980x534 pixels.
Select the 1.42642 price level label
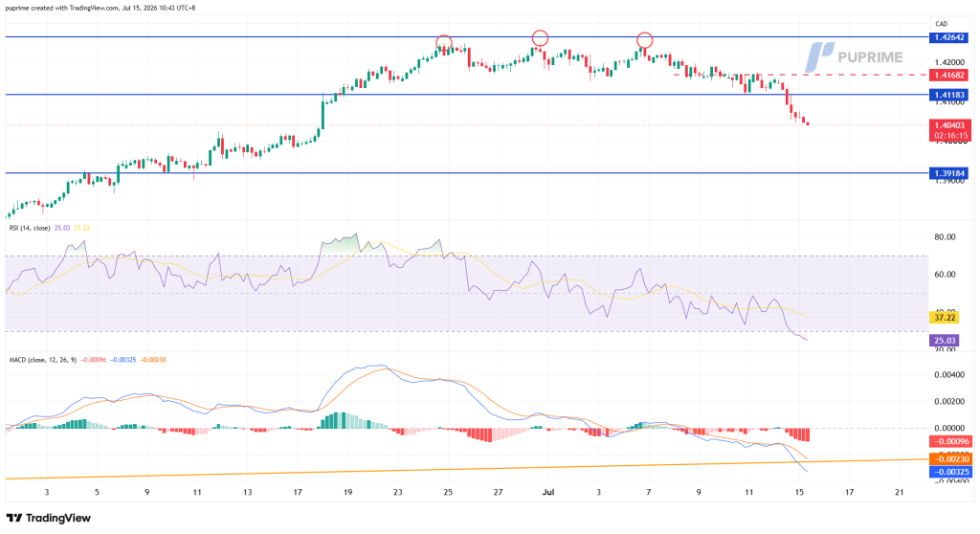pos(950,37)
